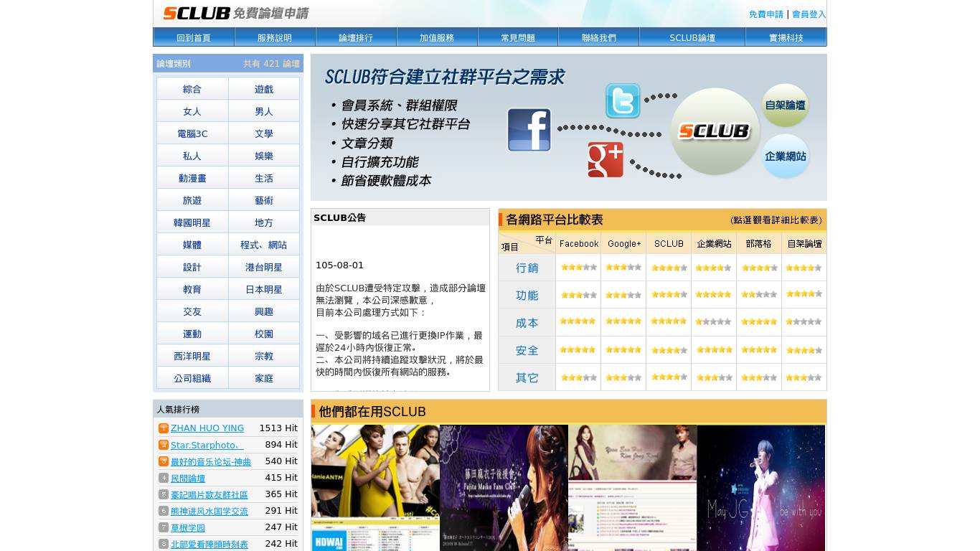Click the rank 8 badge beside 北部愛看陣頭時刻表

tap(164, 544)
